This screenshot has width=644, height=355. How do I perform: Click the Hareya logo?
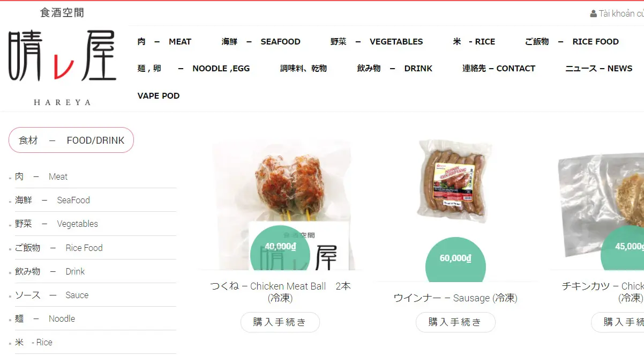62,57
